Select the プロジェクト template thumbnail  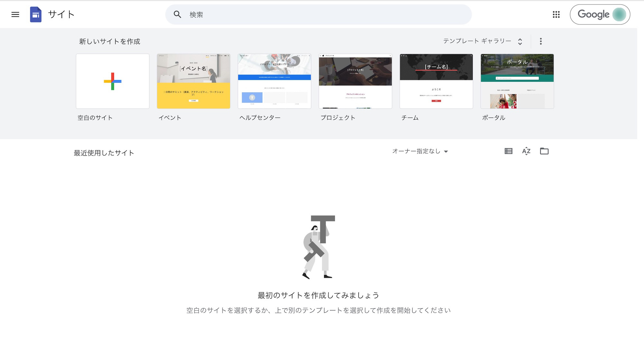[355, 81]
